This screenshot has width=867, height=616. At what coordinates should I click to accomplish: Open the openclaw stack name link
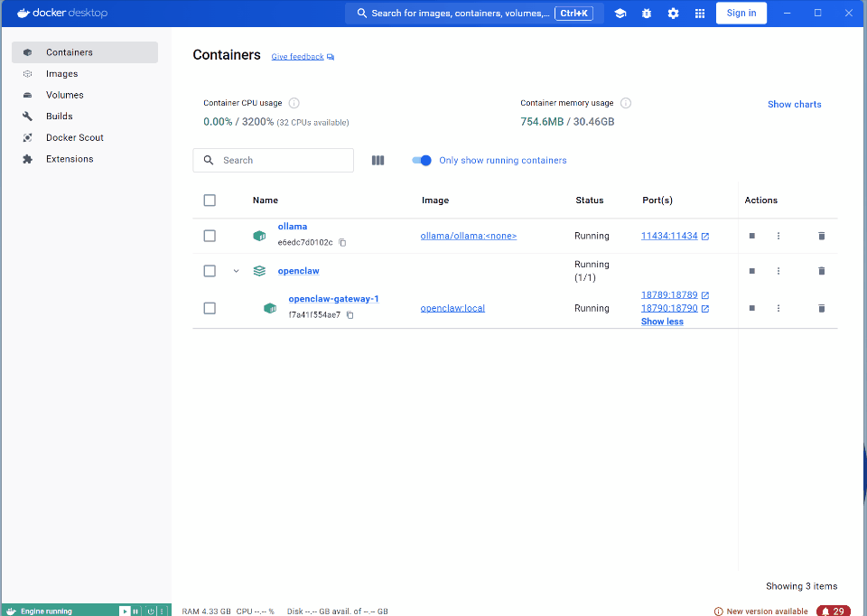pos(299,271)
